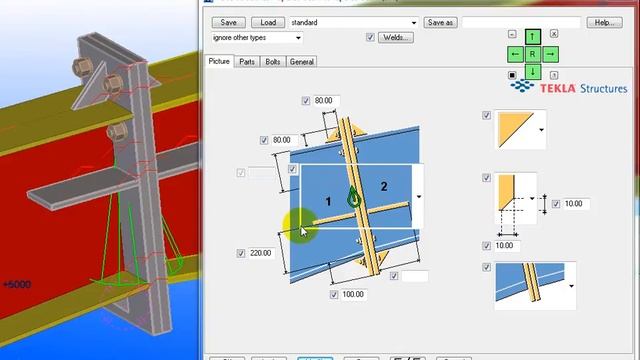Toggle checkbox for triangular chamfer shape option

tap(487, 116)
